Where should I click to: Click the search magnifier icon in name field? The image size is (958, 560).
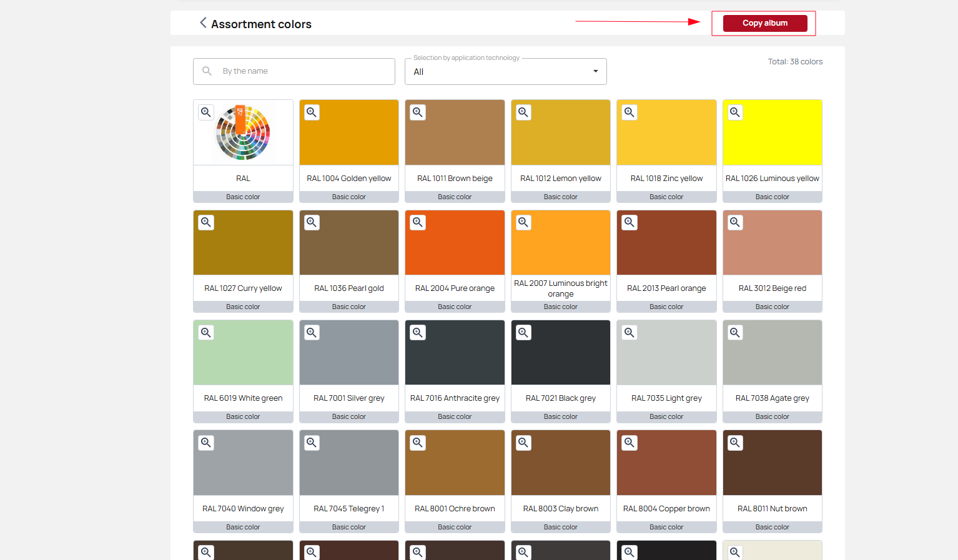207,71
